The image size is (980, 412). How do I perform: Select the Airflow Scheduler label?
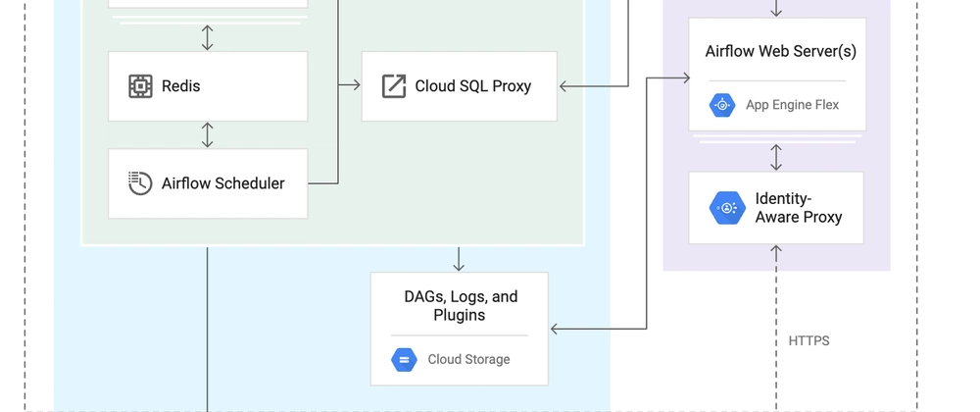click(x=223, y=183)
